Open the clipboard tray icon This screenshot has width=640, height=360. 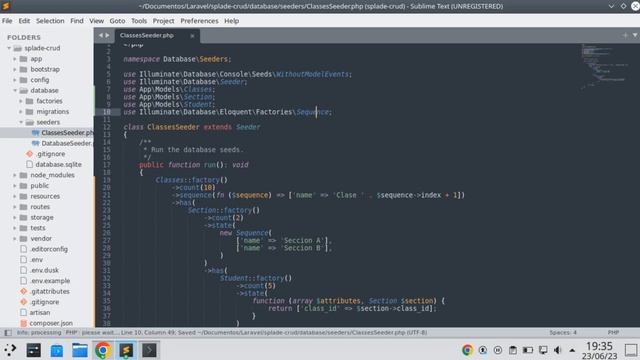tap(513, 350)
